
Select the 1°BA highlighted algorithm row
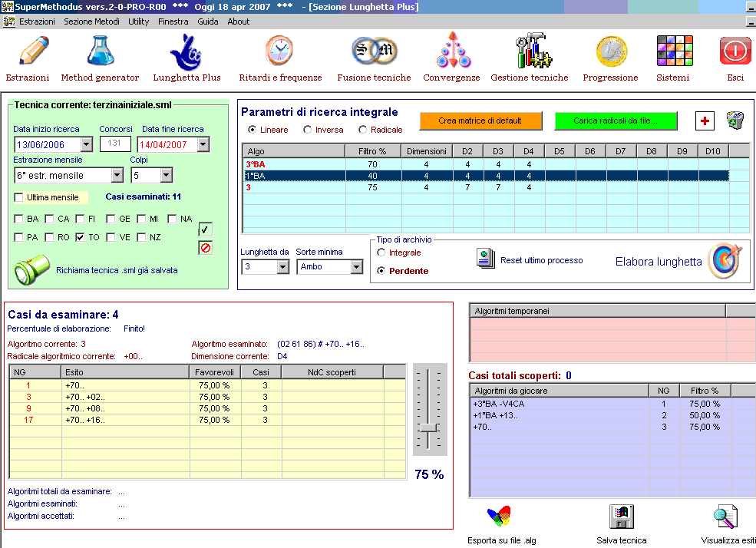486,176
